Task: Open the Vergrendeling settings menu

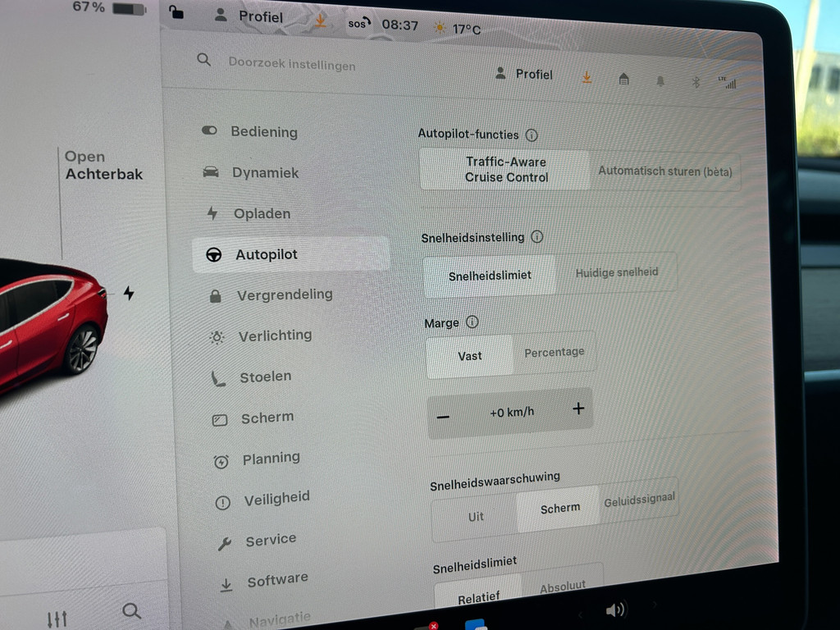Action: tap(271, 294)
